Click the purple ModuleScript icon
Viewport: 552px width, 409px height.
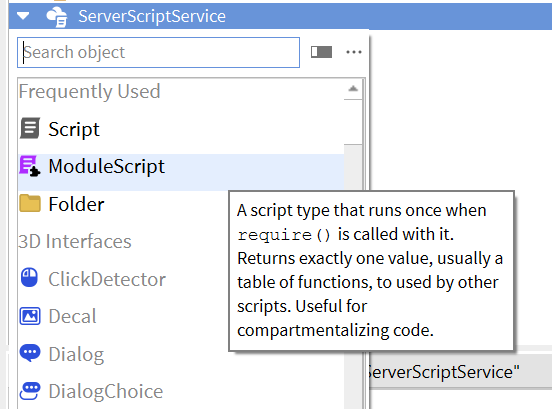[x=30, y=166]
